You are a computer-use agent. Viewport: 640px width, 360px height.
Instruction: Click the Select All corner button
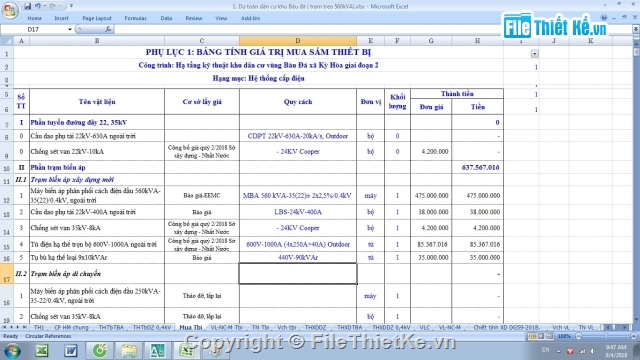[7, 41]
